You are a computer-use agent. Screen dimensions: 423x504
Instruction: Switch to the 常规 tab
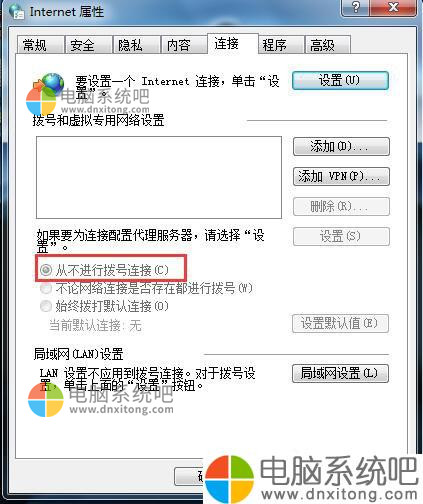click(40, 45)
